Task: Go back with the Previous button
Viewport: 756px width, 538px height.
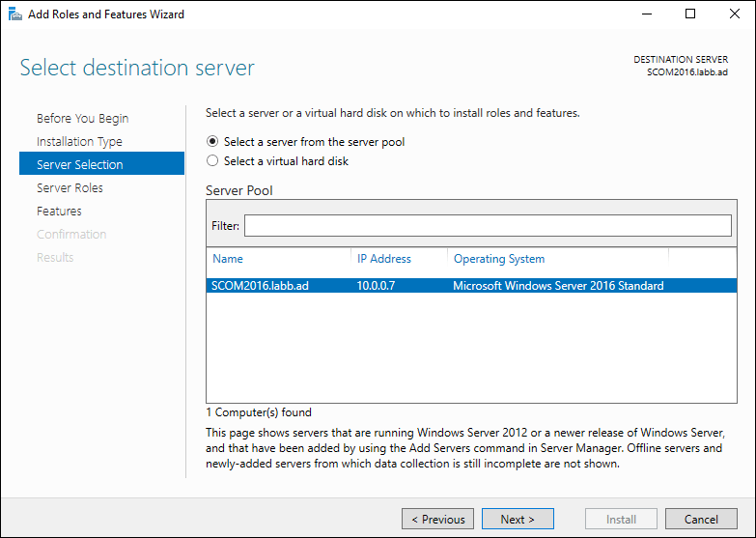Action: pyautogui.click(x=437, y=519)
